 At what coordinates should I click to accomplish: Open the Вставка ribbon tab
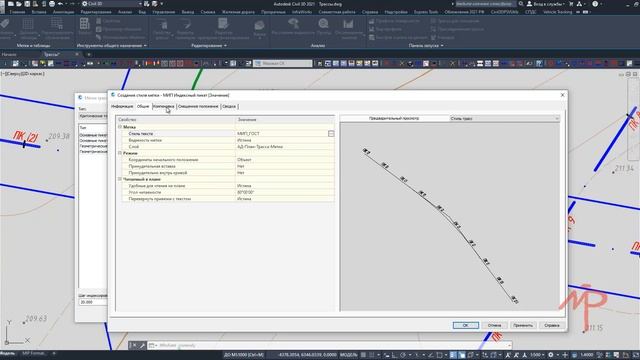point(39,12)
